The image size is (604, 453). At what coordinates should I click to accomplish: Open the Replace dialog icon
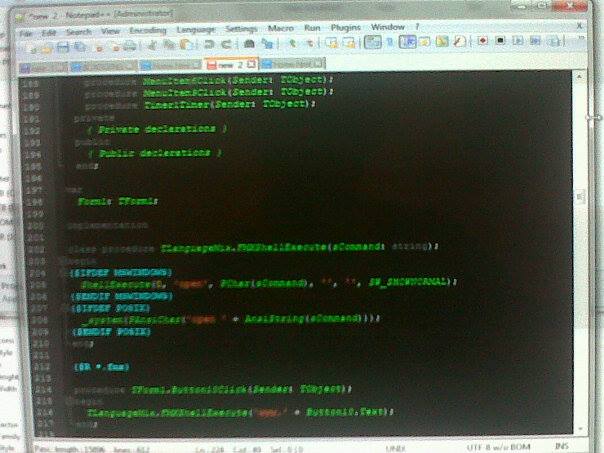click(x=267, y=43)
